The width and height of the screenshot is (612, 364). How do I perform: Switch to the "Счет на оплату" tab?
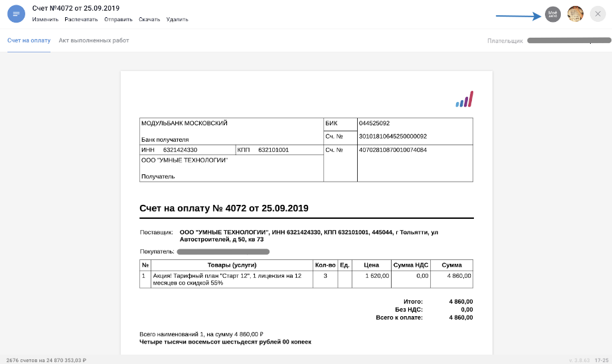coord(29,40)
